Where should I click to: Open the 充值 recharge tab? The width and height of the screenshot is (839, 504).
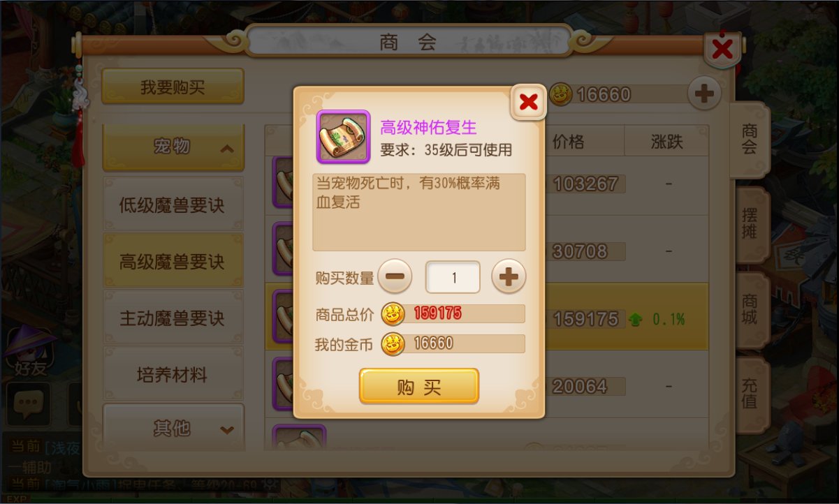point(750,394)
